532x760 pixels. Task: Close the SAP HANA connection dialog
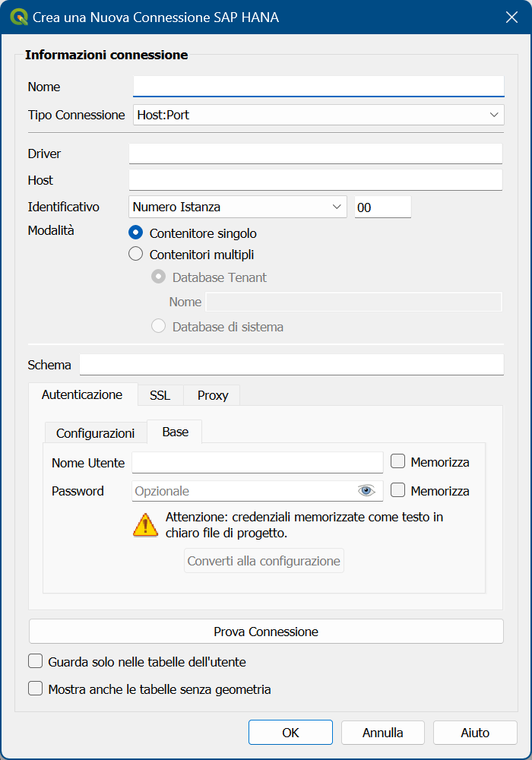(511, 17)
